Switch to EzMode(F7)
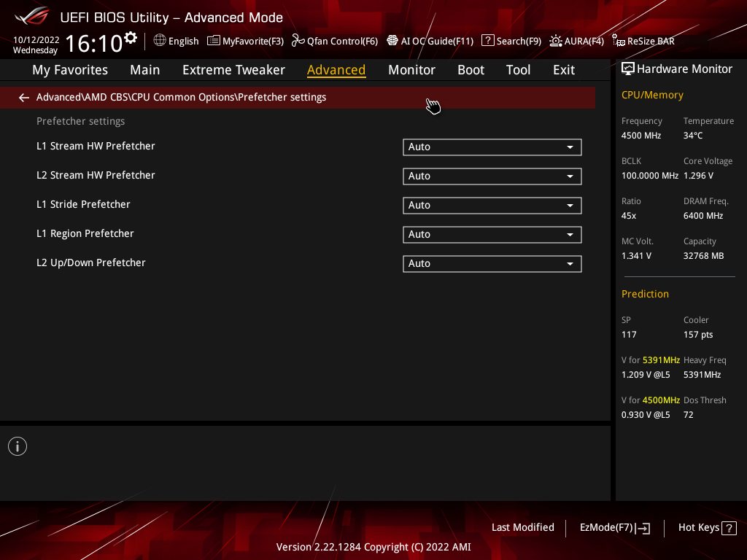This screenshot has height=560, width=747. pos(614,528)
